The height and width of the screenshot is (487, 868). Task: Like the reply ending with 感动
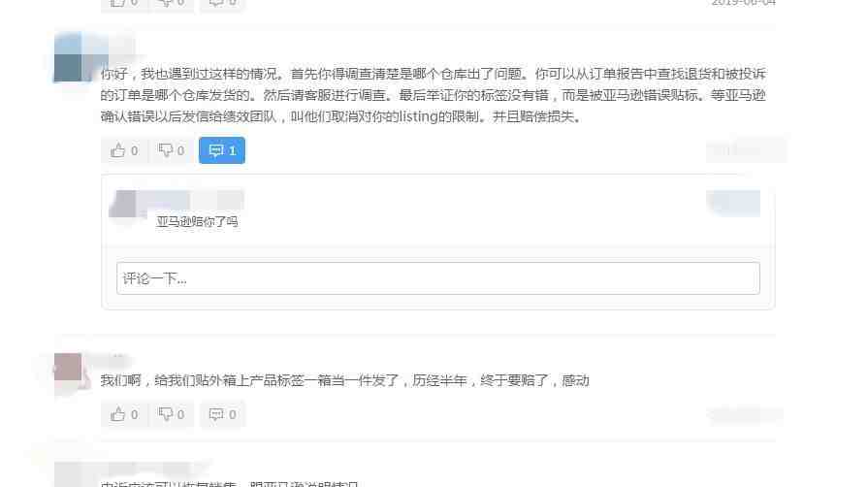(x=124, y=414)
